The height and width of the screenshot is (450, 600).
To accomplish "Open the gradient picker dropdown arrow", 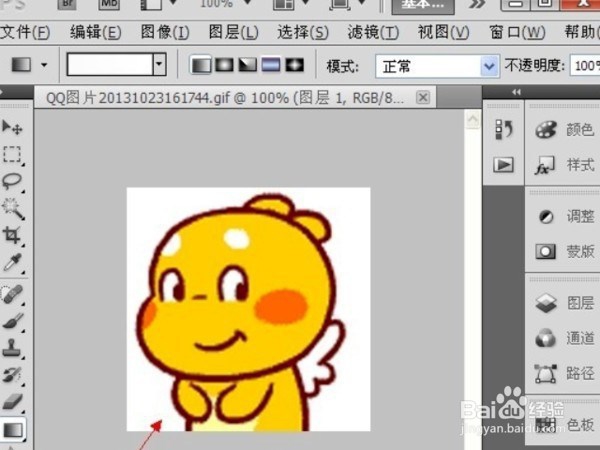I will (x=160, y=64).
